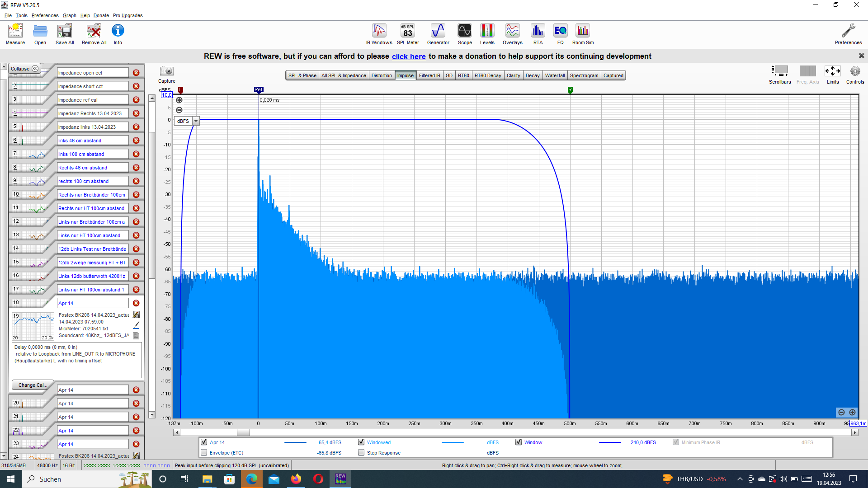Open Firefox from the taskbar
This screenshot has height=488, width=868.
coord(296,479)
